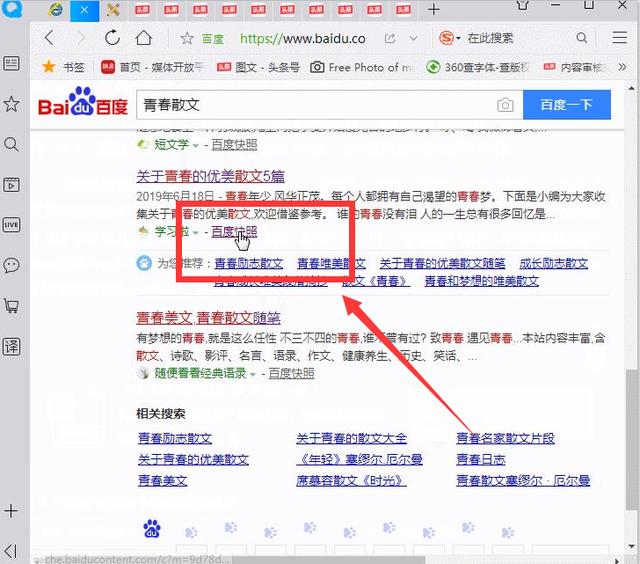The width and height of the screenshot is (640, 564).
Task: Open related search 青春美文
Action: click(162, 481)
